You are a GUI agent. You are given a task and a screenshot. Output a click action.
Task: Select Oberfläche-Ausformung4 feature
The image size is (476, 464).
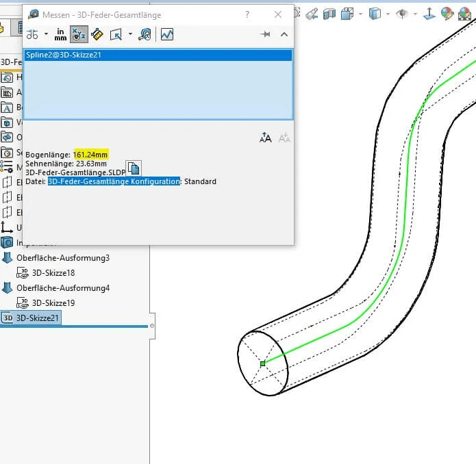click(x=62, y=288)
